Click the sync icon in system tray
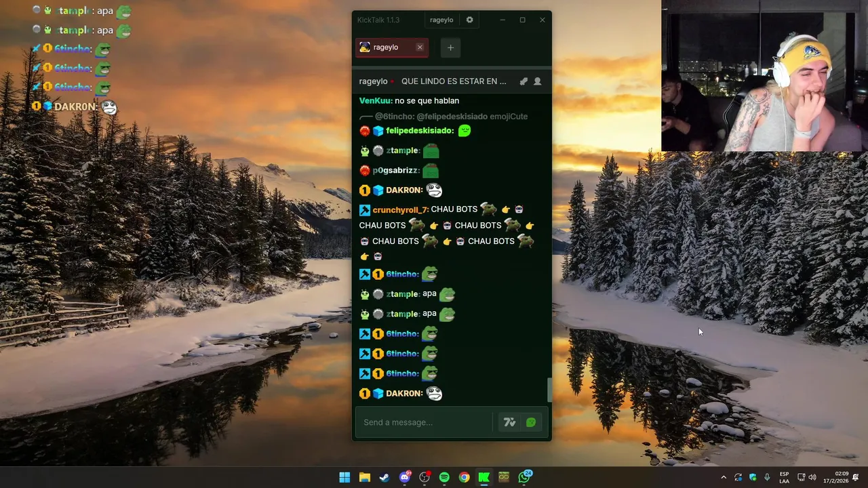The height and width of the screenshot is (488, 868). 738,478
